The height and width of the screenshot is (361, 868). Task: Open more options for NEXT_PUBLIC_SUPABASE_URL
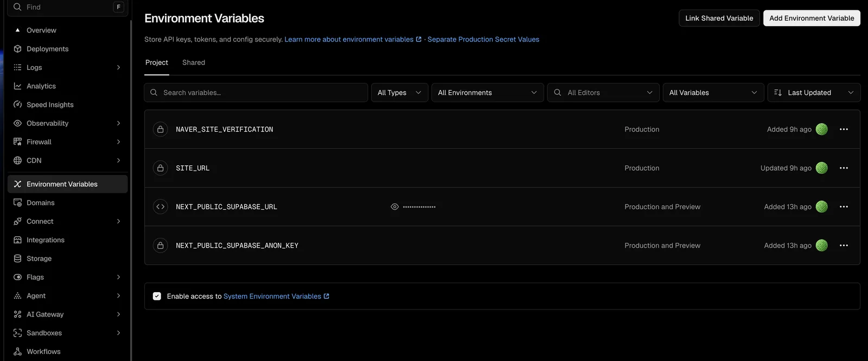pos(844,207)
